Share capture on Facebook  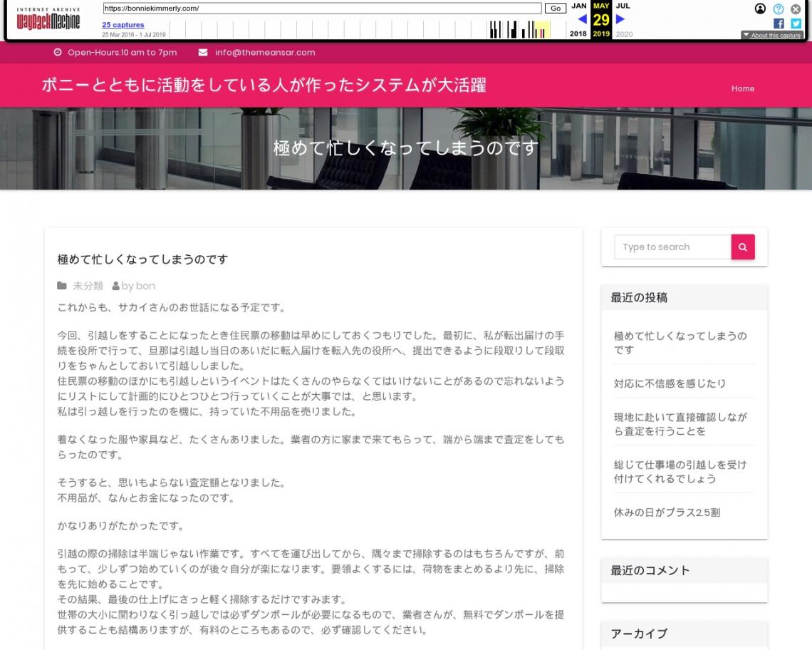pos(779,24)
